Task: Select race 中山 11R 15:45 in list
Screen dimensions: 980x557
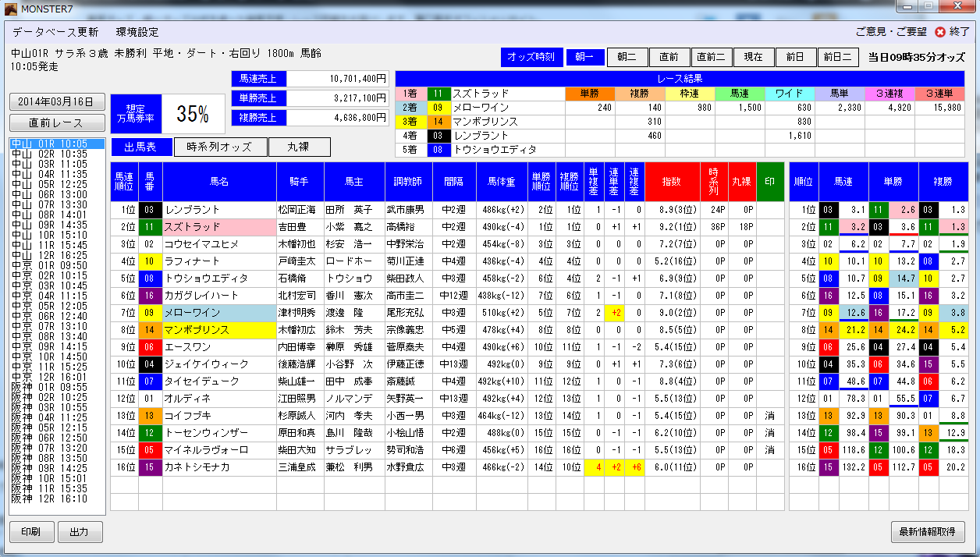Action: coord(57,245)
